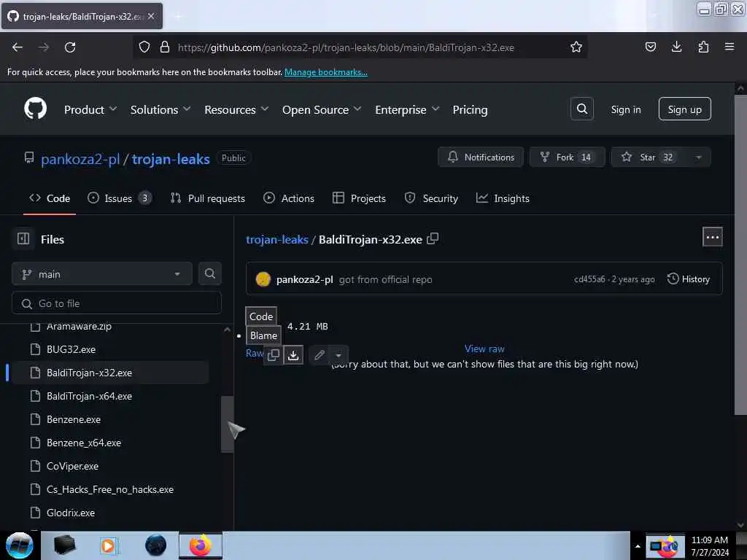Click the Notifications button
This screenshot has width=747, height=560.
click(481, 157)
